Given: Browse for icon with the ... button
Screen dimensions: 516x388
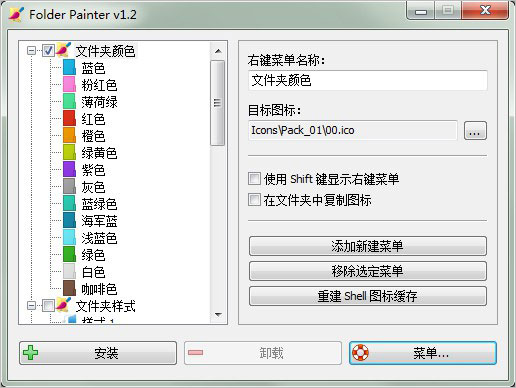Looking at the screenshot, I should point(475,130).
